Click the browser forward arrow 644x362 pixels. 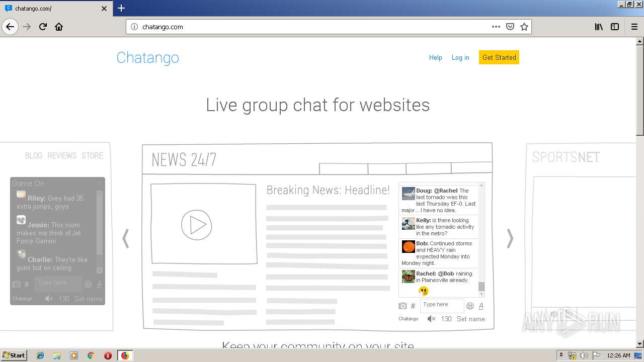[27, 27]
